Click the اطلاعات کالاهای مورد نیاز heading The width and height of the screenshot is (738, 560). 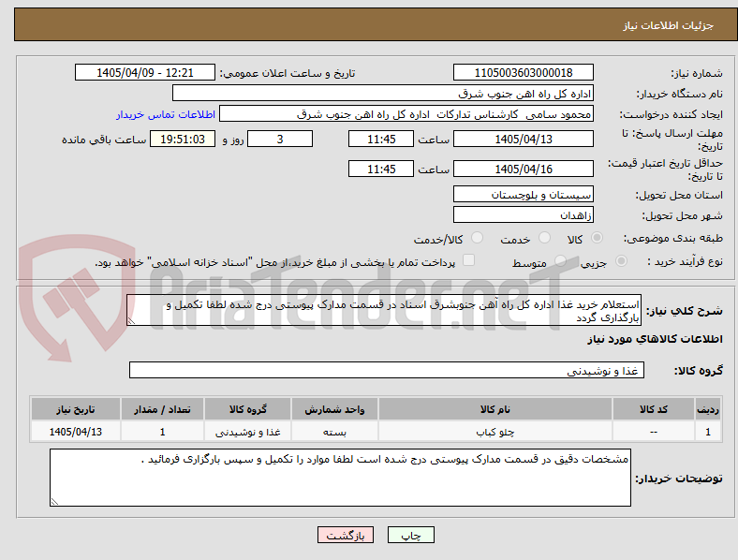click(655, 339)
